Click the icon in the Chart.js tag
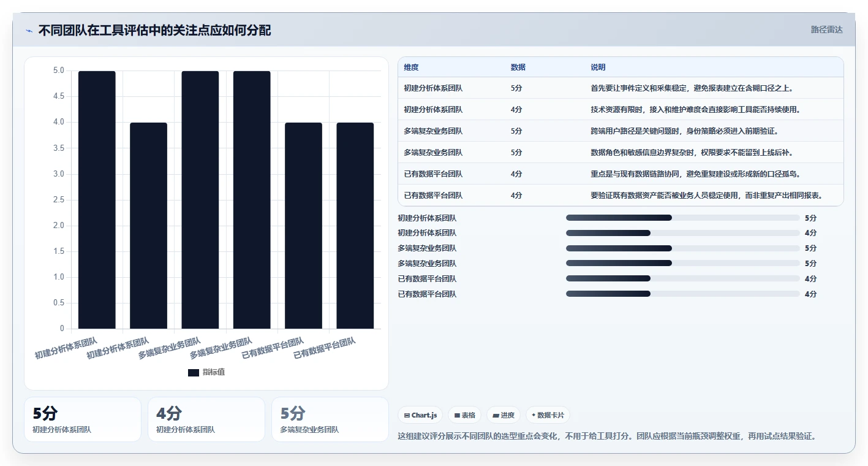This screenshot has width=868, height=466. pos(407,415)
